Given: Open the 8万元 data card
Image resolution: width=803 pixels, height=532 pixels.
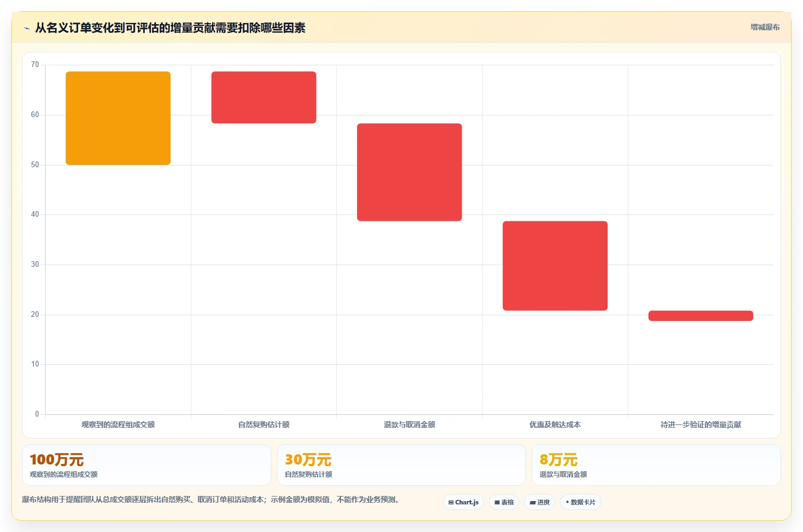Looking at the screenshot, I should point(656,465).
